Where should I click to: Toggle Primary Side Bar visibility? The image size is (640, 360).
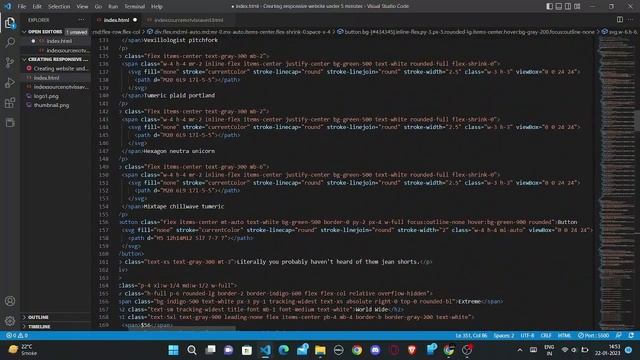(550, 6)
